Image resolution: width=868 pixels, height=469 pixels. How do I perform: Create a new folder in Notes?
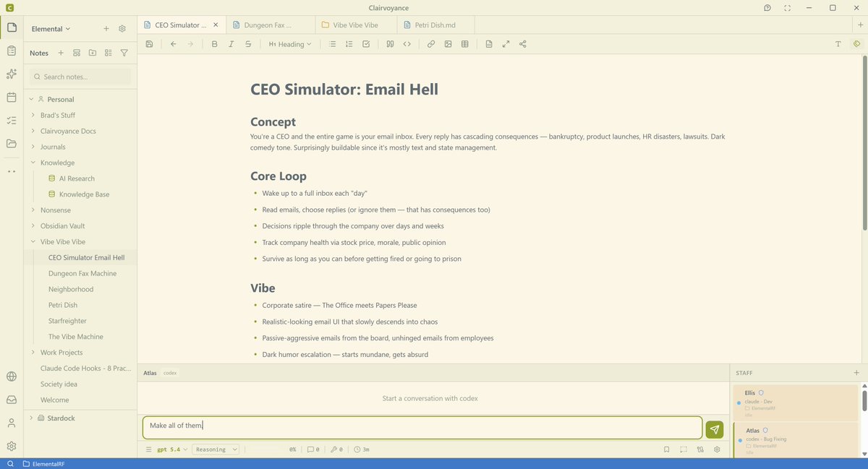93,53
